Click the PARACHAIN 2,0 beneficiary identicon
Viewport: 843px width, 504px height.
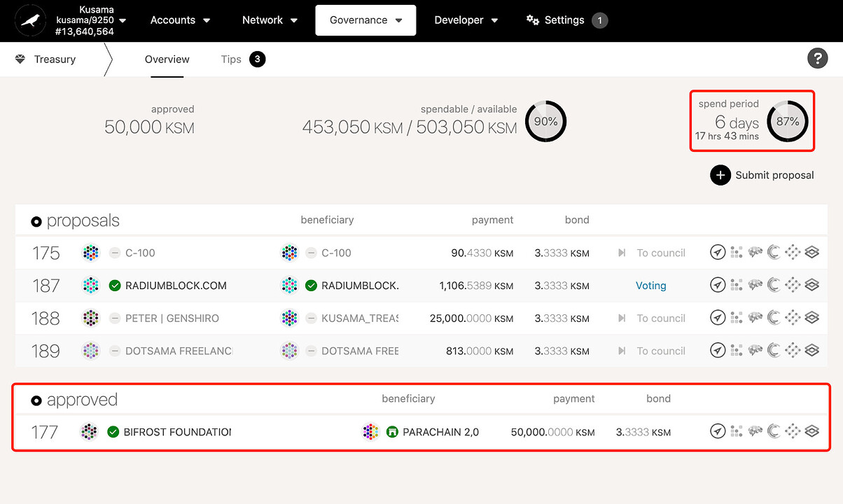(x=370, y=432)
